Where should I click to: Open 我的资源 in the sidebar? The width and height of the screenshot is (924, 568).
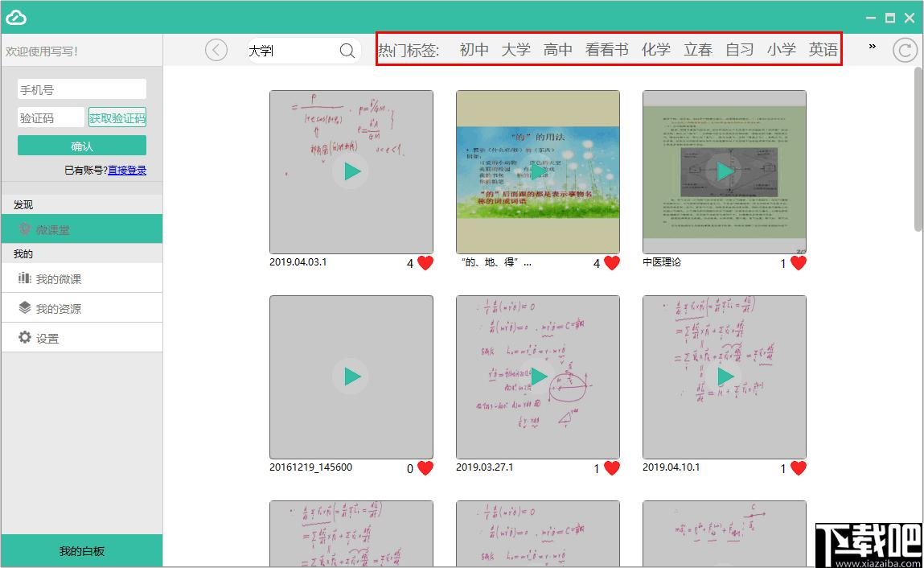(x=82, y=308)
